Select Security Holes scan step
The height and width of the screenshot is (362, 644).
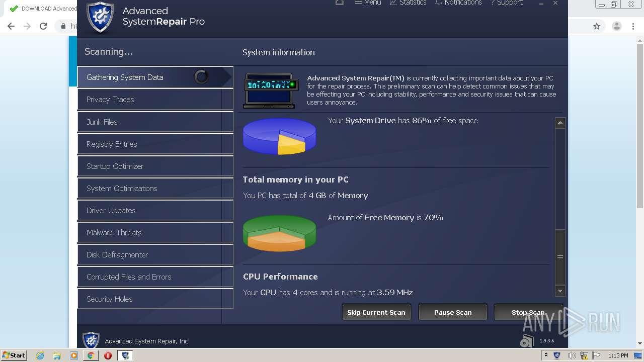coord(155,299)
